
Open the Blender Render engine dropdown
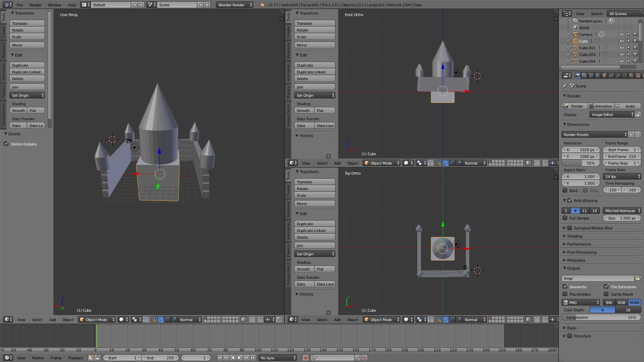click(234, 5)
